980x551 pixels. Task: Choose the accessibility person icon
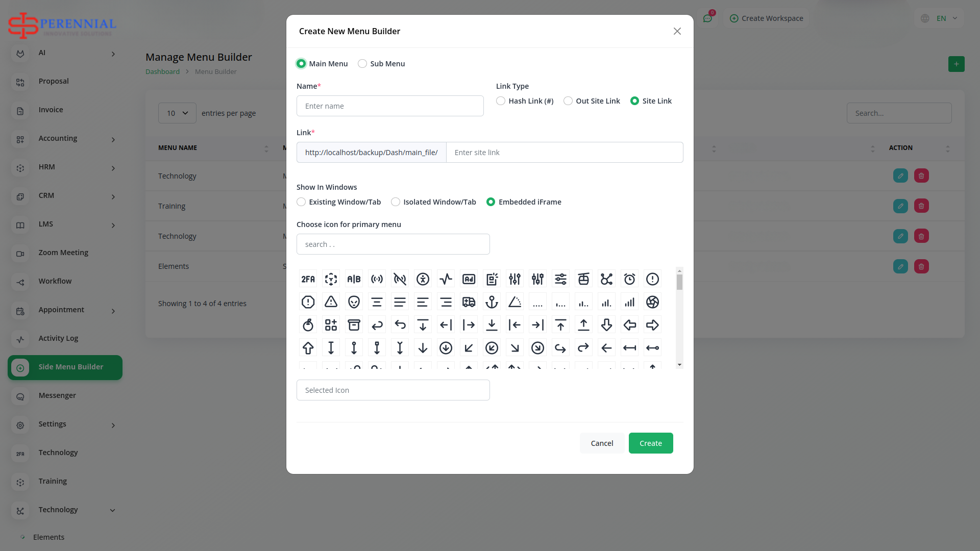pos(423,279)
